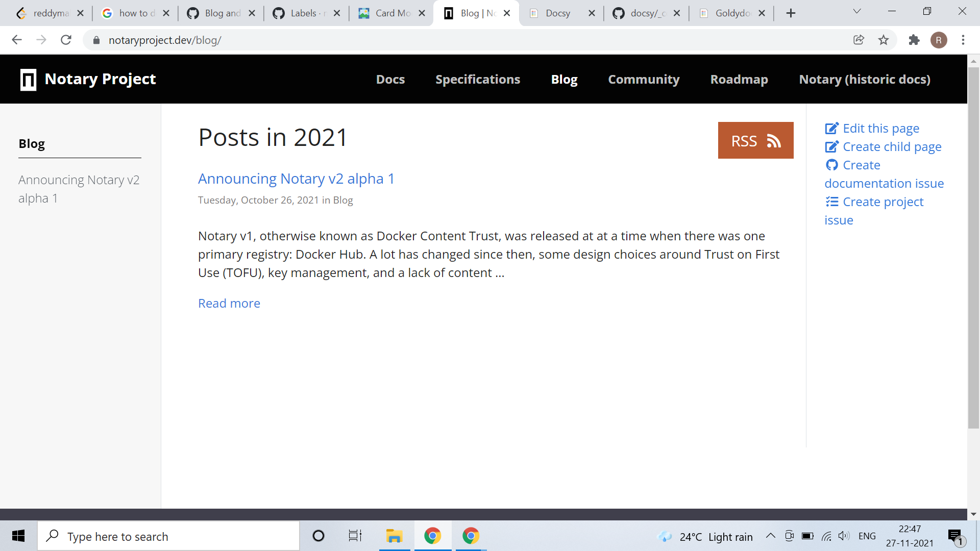Click the site security lock icon in address bar
This screenshot has width=980, height=551.
click(x=96, y=40)
